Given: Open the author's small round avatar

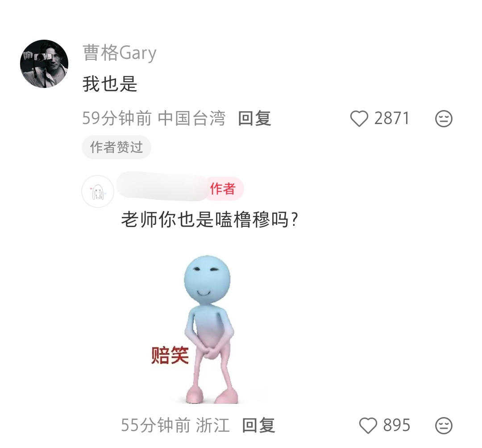Looking at the screenshot, I should [x=98, y=191].
